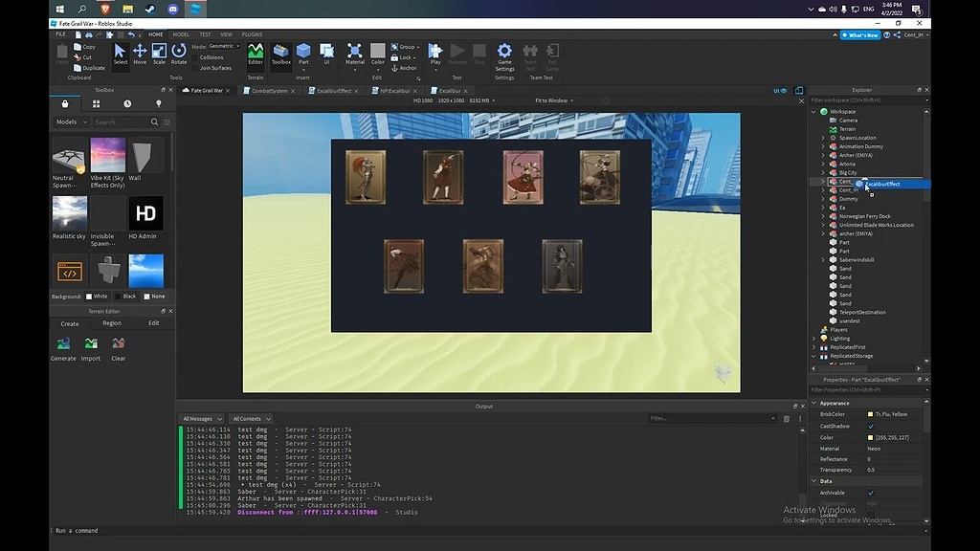Open the Models category dropdown
The width and height of the screenshot is (980, 551).
tap(70, 122)
